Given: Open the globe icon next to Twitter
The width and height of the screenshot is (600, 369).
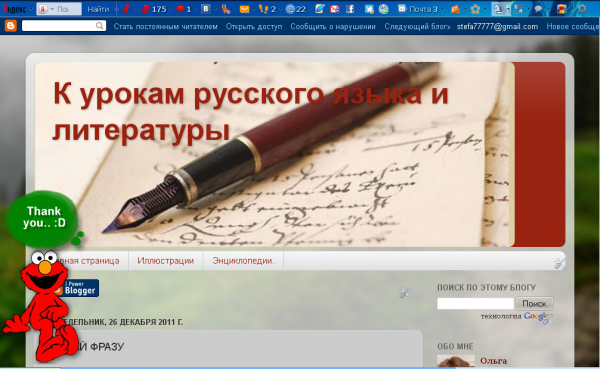Looking at the screenshot, I should tap(383, 9).
